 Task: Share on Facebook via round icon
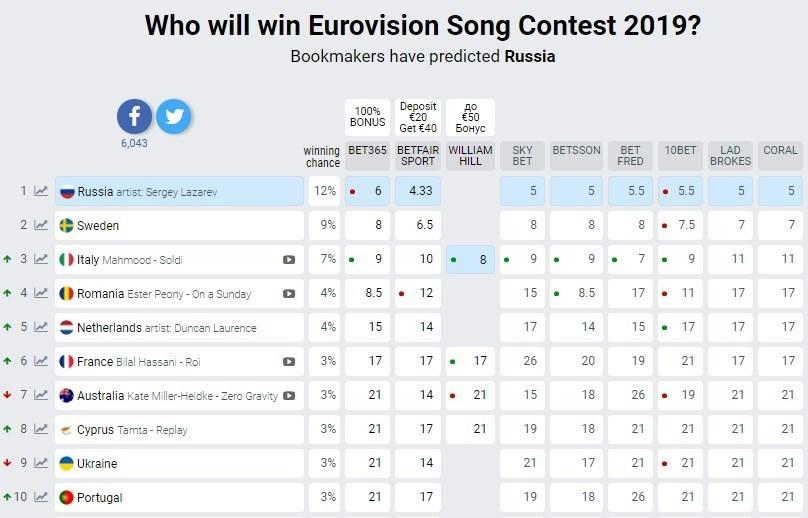135,117
